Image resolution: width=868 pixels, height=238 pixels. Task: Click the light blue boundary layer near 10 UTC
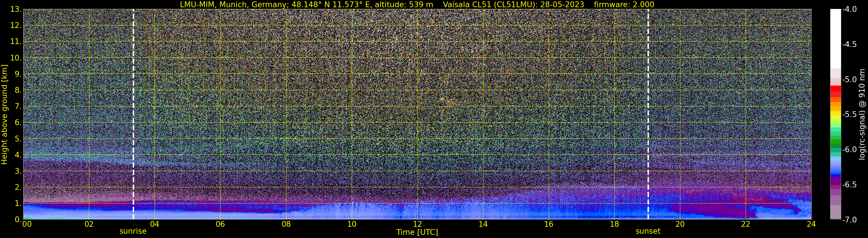coord(352,211)
